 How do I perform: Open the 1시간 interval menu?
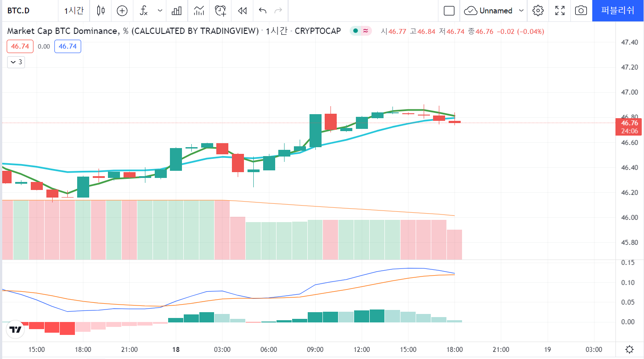(73, 11)
